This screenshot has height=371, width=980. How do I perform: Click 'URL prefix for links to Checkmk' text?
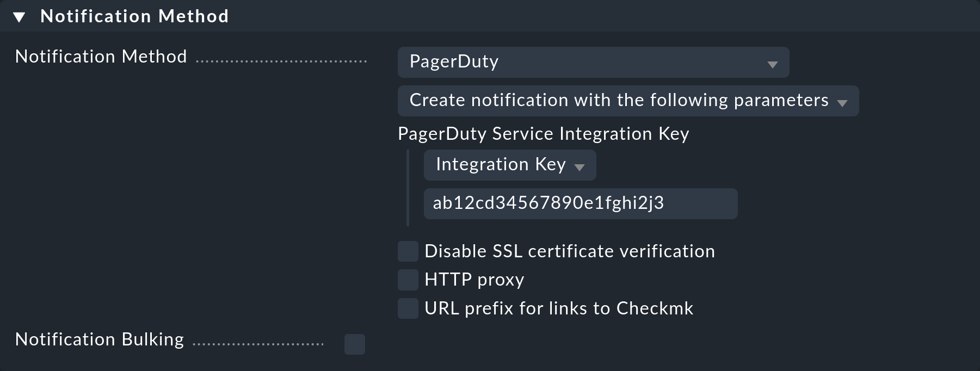tap(559, 308)
